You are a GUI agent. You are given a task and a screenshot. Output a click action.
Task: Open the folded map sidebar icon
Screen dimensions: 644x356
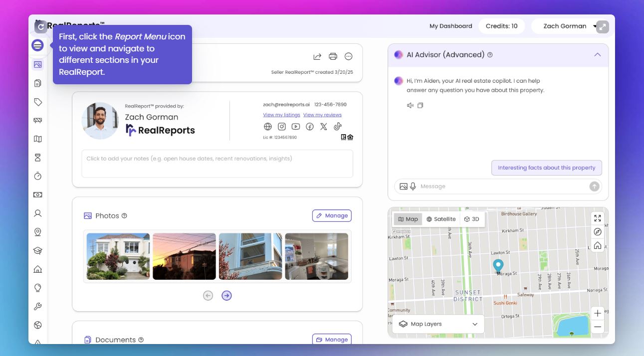[37, 139]
